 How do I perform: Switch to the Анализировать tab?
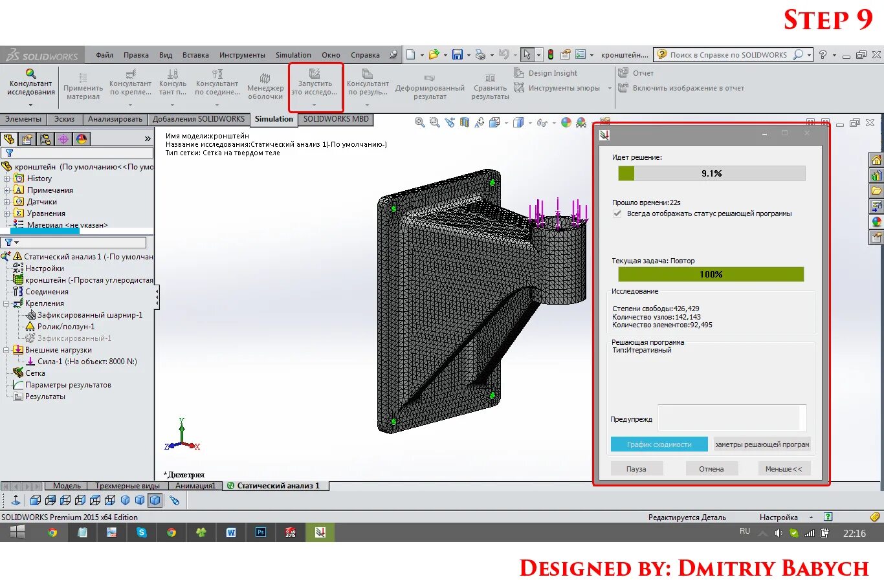point(115,119)
